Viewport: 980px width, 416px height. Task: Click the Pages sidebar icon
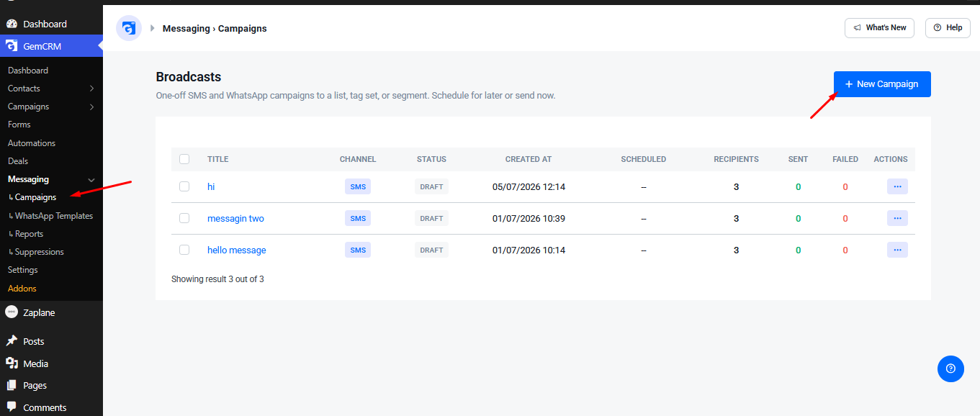point(12,385)
